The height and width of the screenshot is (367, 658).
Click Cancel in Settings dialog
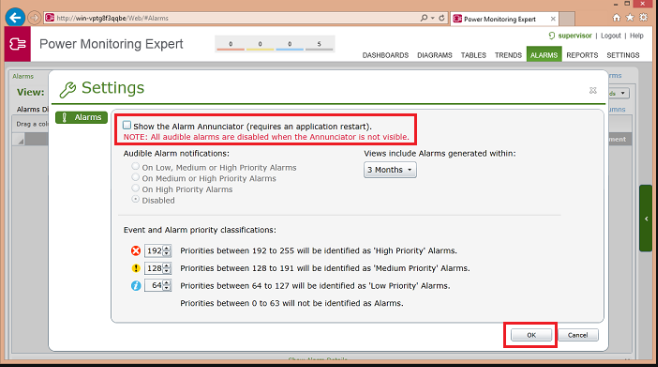point(578,335)
